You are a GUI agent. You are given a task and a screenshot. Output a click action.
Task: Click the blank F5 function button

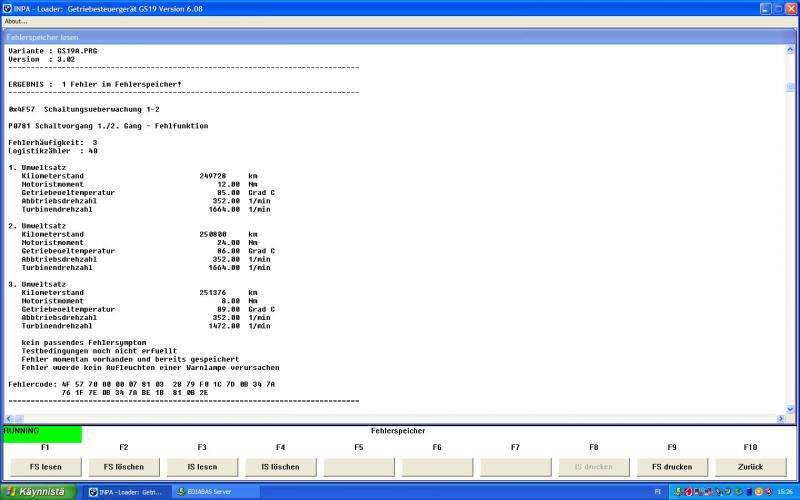pos(359,467)
